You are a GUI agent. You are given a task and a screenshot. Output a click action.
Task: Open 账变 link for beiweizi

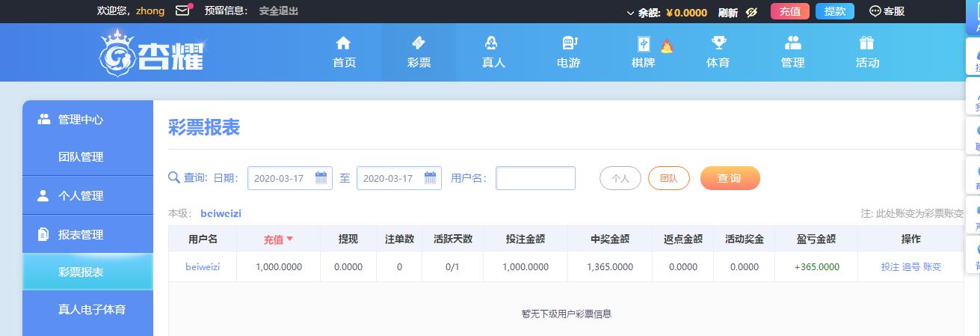tap(932, 266)
